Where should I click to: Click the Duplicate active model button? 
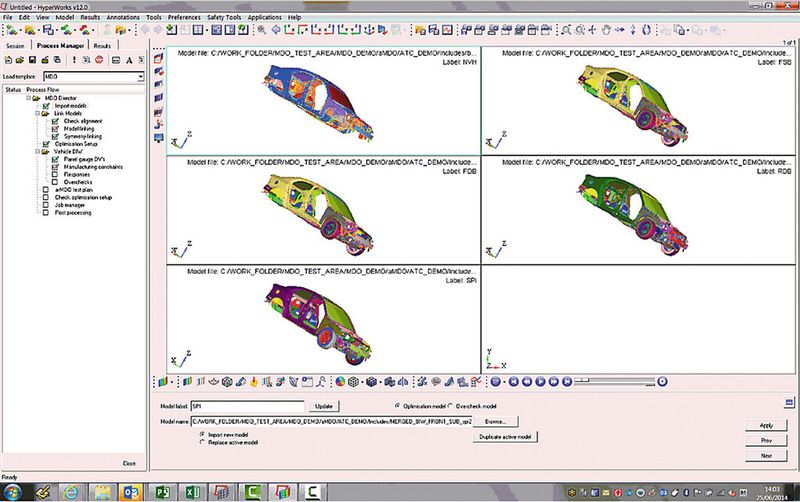[x=505, y=437]
